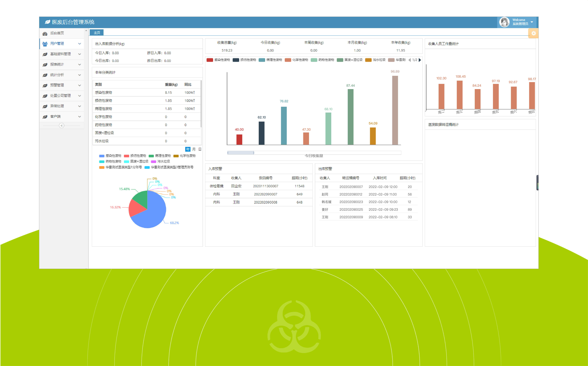Image resolution: width=588 pixels, height=366 pixels.
Task: Click 韩名媛 row in 出库预警
Action: click(369, 202)
